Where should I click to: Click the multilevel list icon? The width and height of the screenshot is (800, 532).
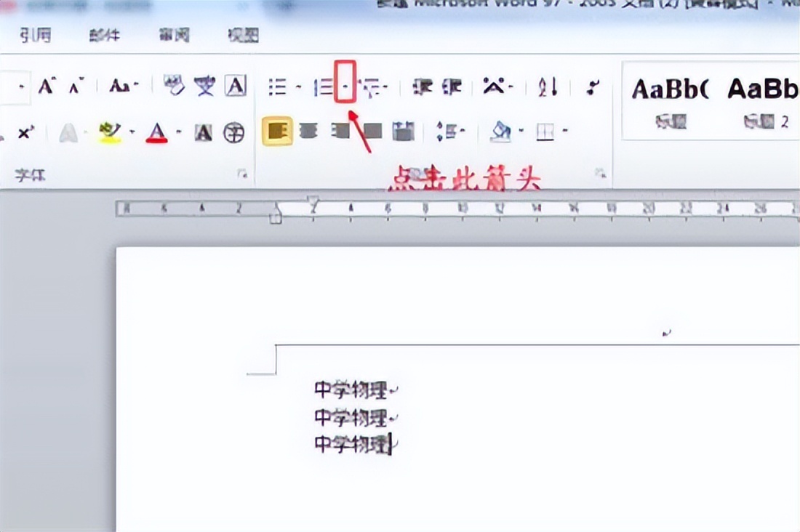tap(370, 88)
